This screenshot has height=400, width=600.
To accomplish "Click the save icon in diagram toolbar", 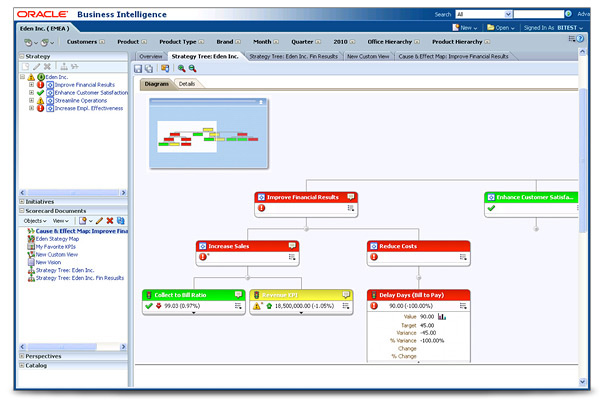I will [x=138, y=69].
